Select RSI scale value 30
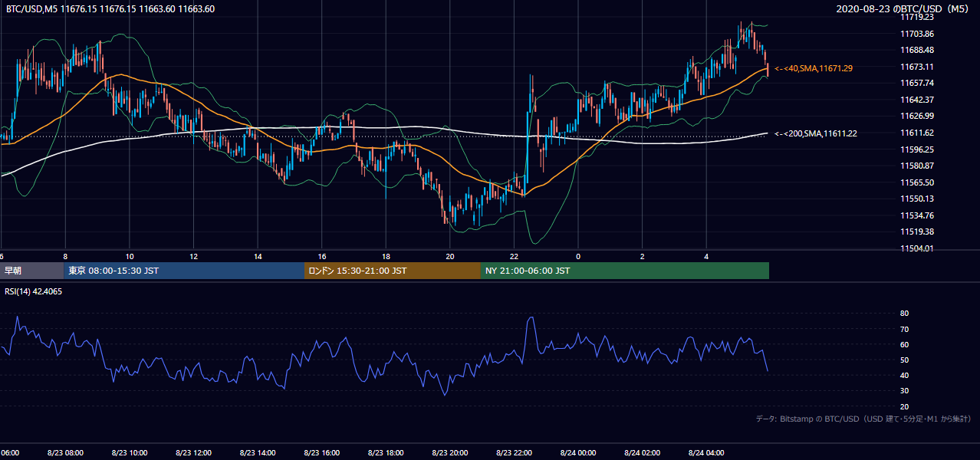The image size is (980, 460). [905, 391]
